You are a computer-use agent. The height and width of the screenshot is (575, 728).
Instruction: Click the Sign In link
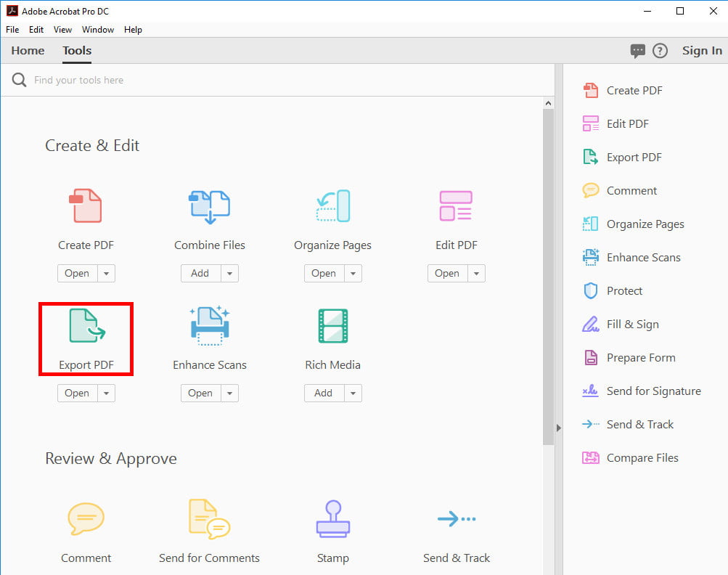pyautogui.click(x=701, y=50)
